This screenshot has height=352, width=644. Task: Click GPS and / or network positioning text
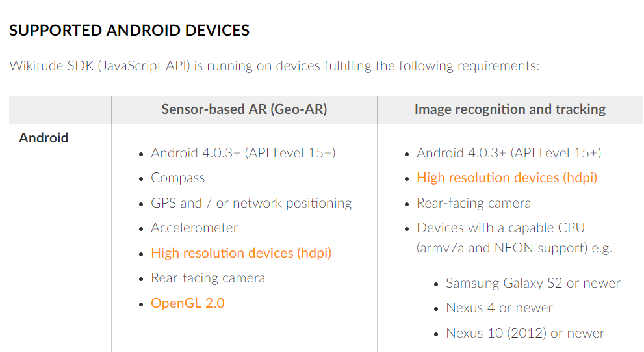click(251, 203)
